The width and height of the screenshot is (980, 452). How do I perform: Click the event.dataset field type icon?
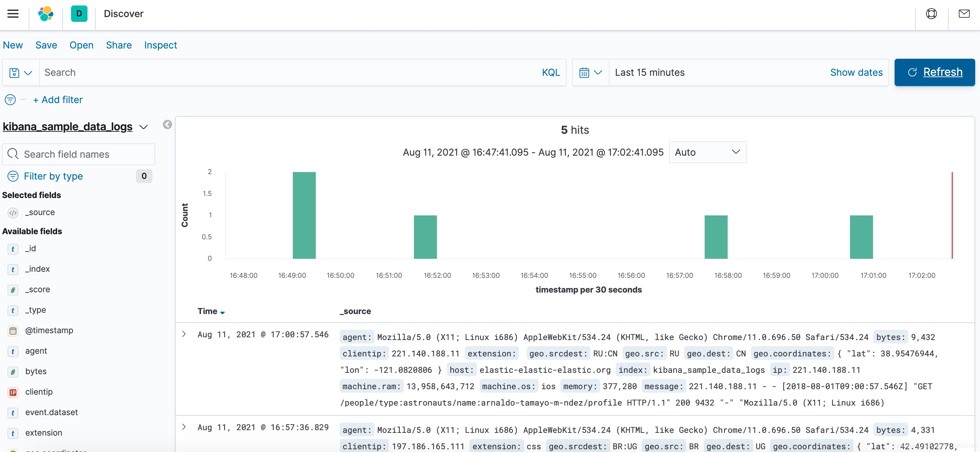click(13, 413)
